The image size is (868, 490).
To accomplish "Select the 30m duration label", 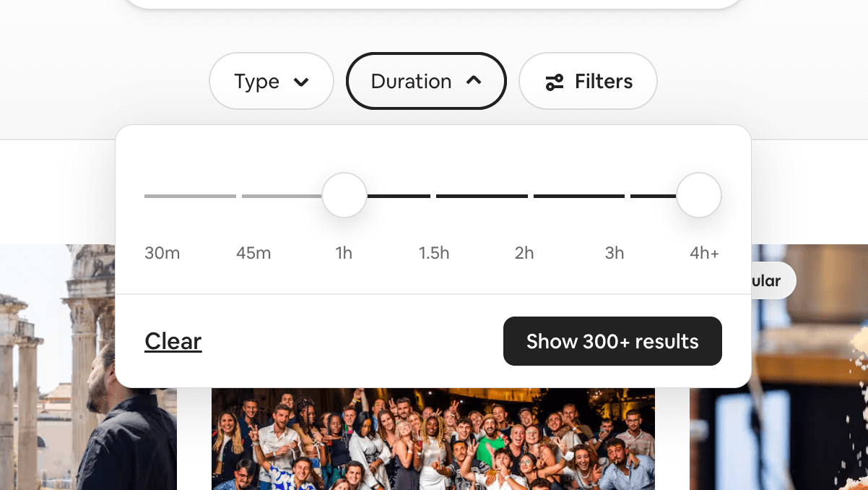I will (x=162, y=253).
